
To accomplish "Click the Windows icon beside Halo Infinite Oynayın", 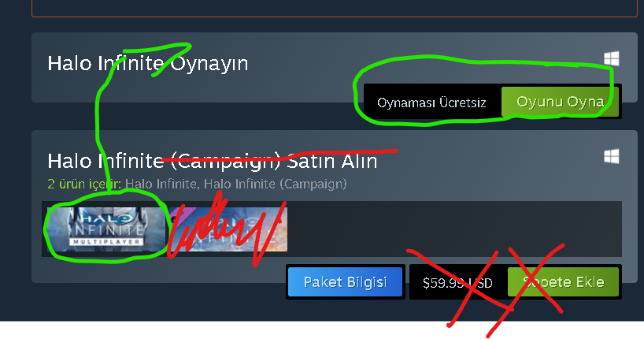I will 612,59.
